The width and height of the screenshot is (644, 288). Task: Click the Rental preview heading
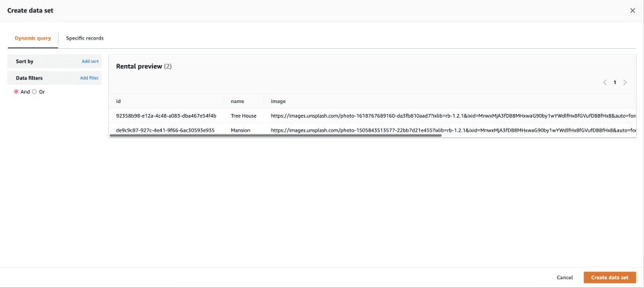click(x=143, y=66)
